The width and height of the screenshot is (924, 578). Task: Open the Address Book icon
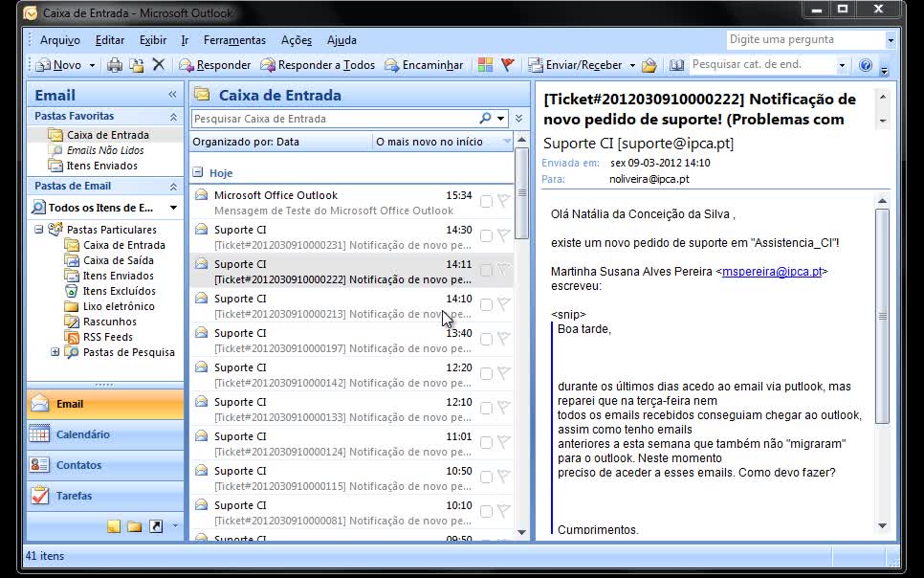click(x=676, y=65)
